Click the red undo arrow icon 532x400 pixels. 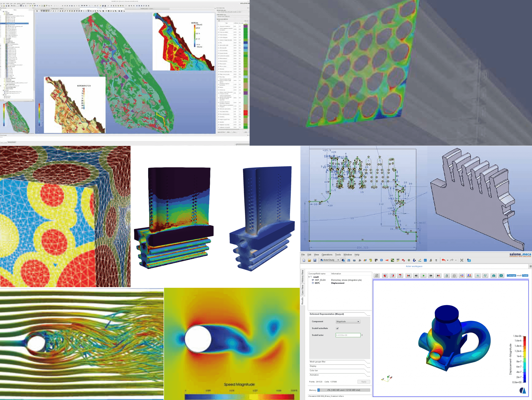(443, 260)
